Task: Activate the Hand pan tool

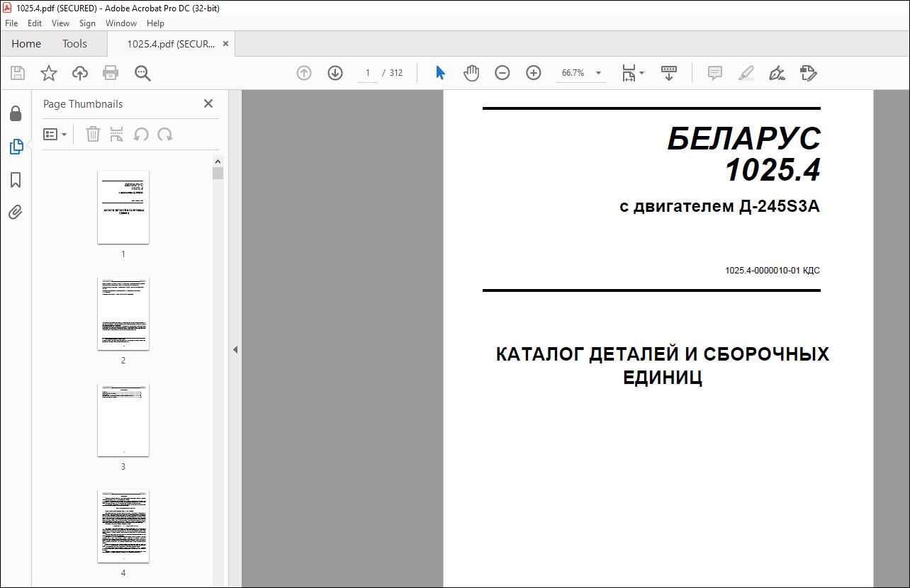Action: click(471, 73)
